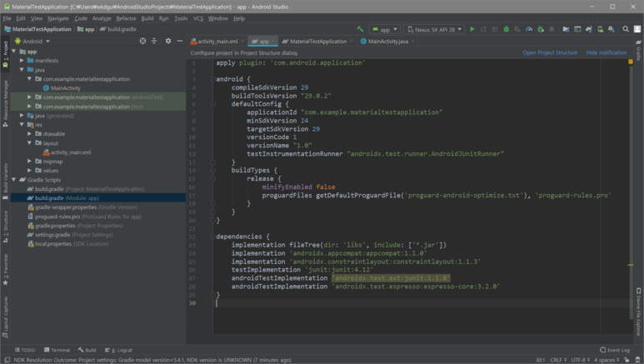Open the Profile app gauge icon
The height and width of the screenshot is (364, 644).
529,29
